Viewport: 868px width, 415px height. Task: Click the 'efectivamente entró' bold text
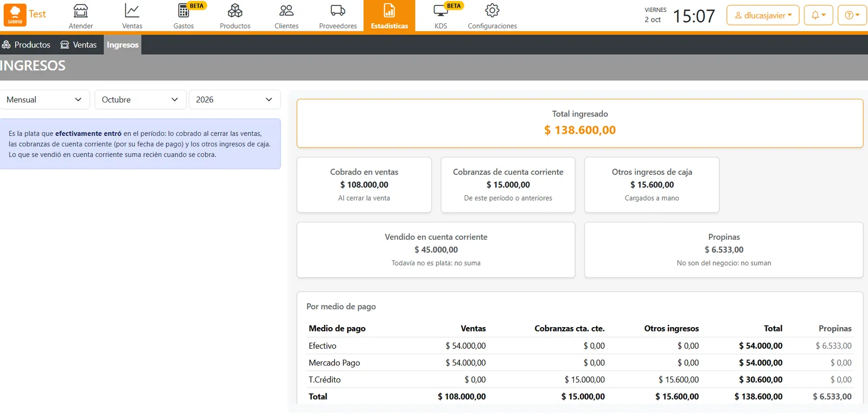tap(88, 133)
